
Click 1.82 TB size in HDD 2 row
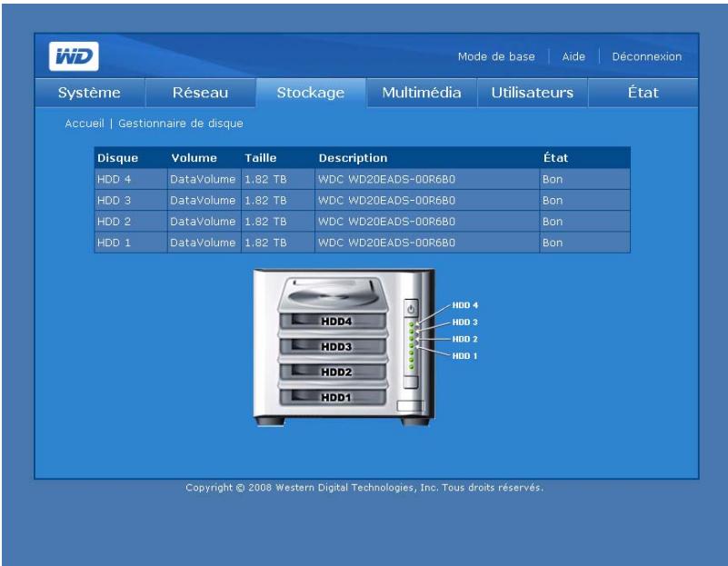[x=265, y=222]
